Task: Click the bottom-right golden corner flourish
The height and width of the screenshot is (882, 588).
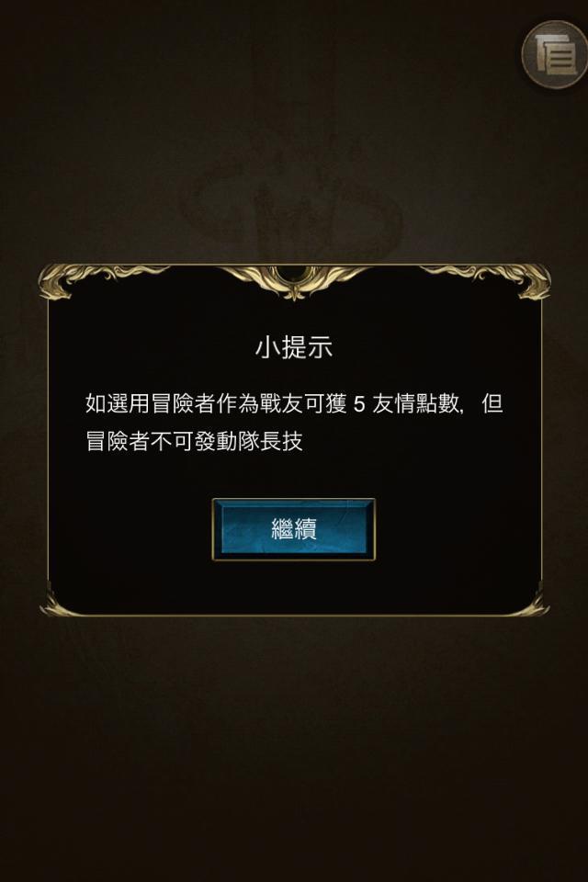Action: tap(530, 603)
